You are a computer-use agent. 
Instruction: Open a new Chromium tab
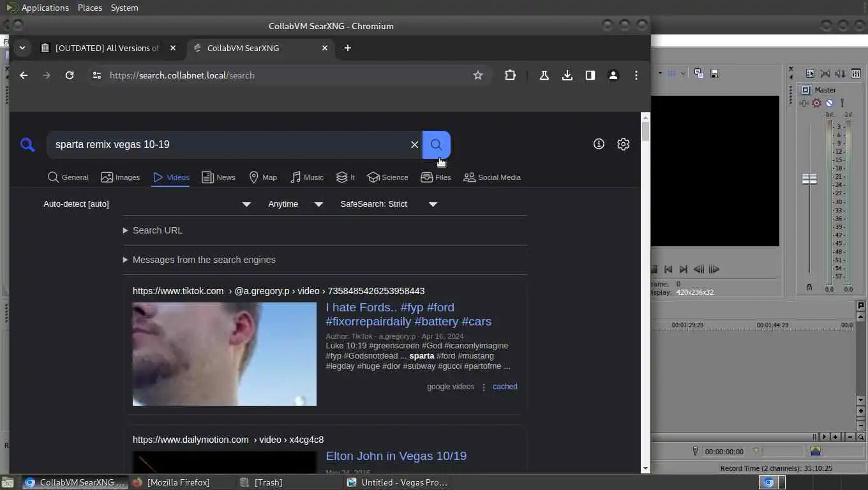coord(347,48)
